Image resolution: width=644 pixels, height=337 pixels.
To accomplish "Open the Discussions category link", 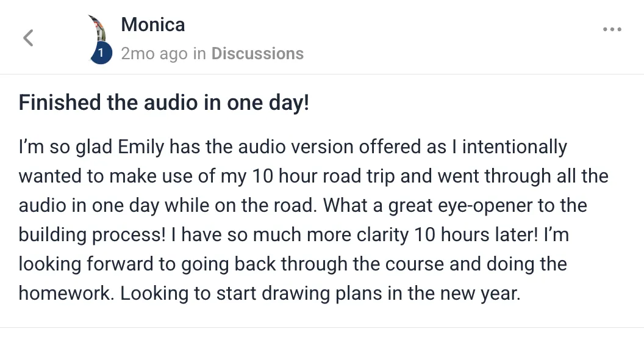I will point(257,54).
